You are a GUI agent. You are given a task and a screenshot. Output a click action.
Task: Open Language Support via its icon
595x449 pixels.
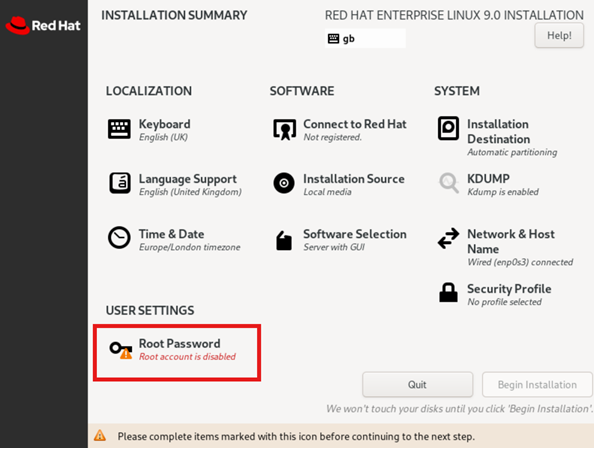[x=120, y=183]
